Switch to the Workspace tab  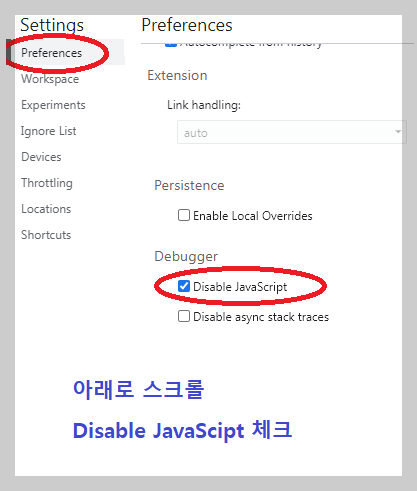click(x=50, y=79)
